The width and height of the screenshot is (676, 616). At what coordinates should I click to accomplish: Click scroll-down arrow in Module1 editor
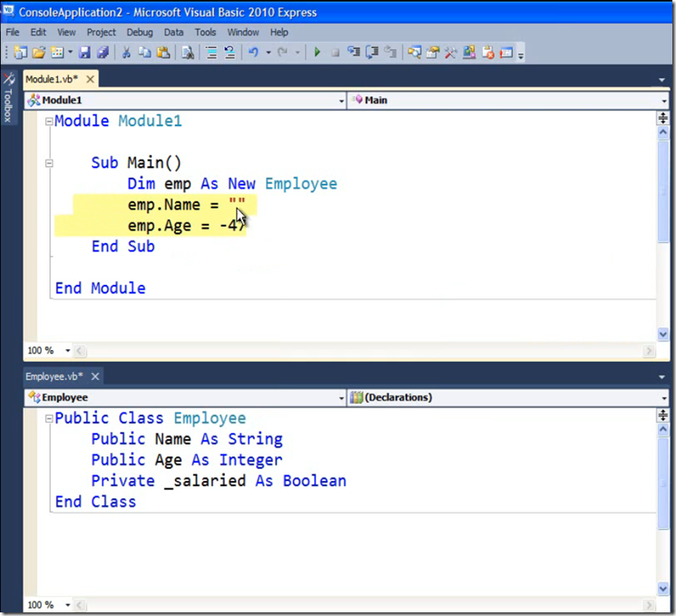click(x=663, y=334)
